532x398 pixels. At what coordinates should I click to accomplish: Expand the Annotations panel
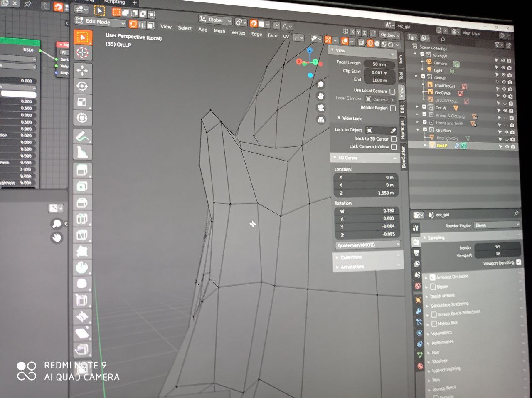pos(352,267)
